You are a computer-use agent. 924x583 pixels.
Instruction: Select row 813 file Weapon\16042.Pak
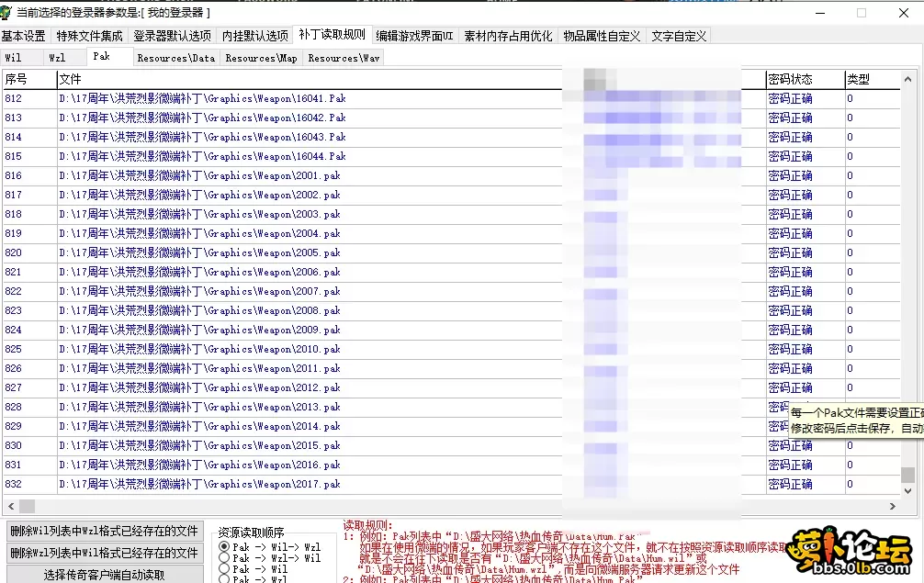click(x=202, y=118)
